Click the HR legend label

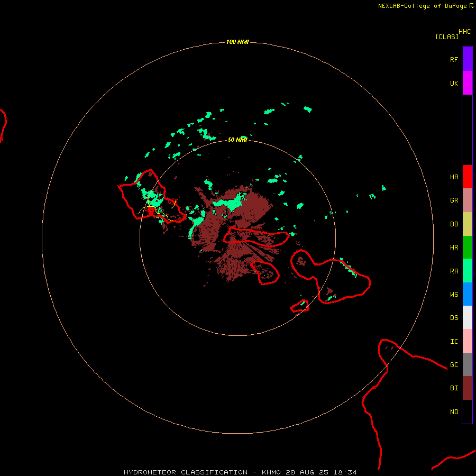(454, 248)
